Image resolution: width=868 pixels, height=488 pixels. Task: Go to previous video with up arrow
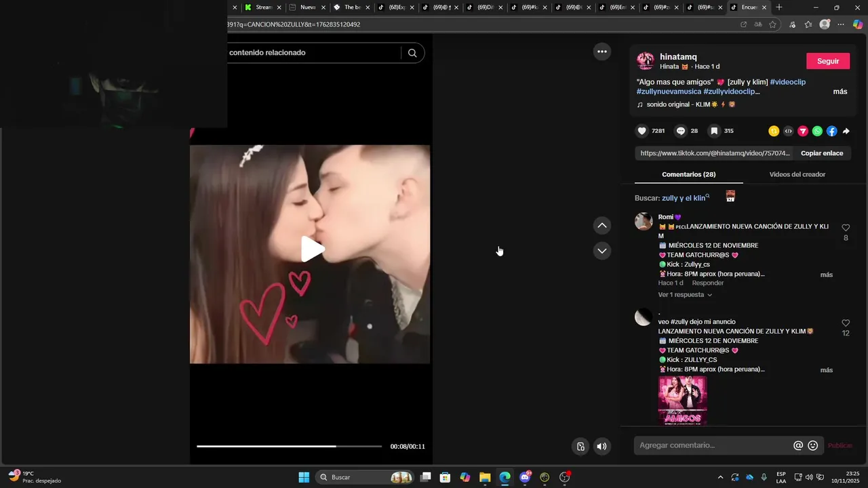[x=601, y=225]
